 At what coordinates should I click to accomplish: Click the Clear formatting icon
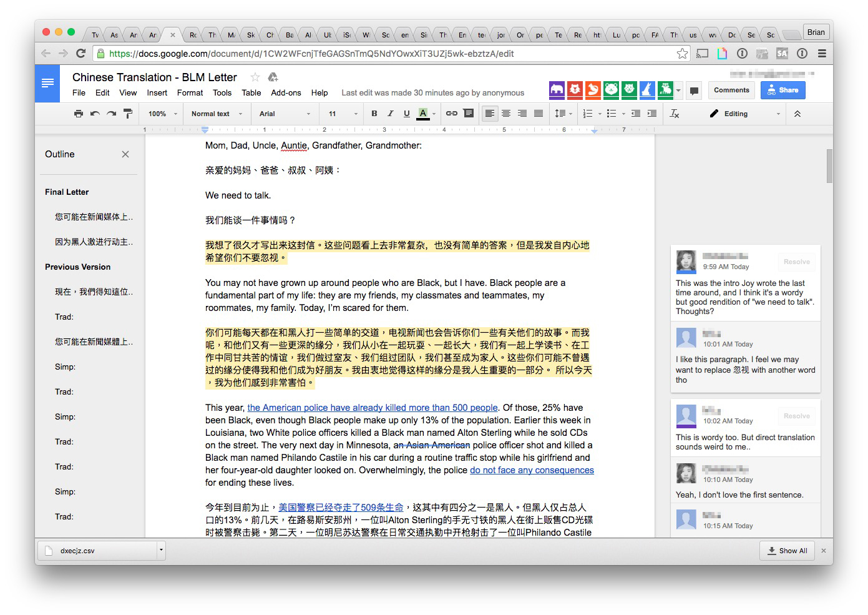tap(674, 114)
